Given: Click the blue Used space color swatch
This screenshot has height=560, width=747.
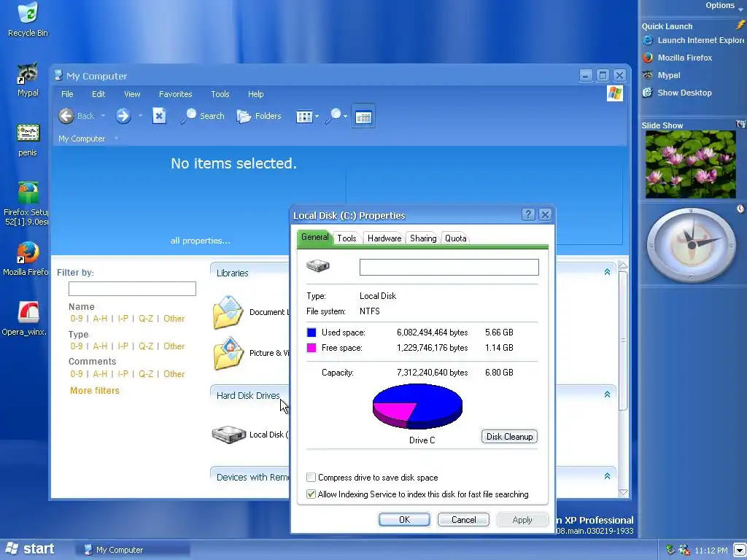Looking at the screenshot, I should (x=311, y=332).
